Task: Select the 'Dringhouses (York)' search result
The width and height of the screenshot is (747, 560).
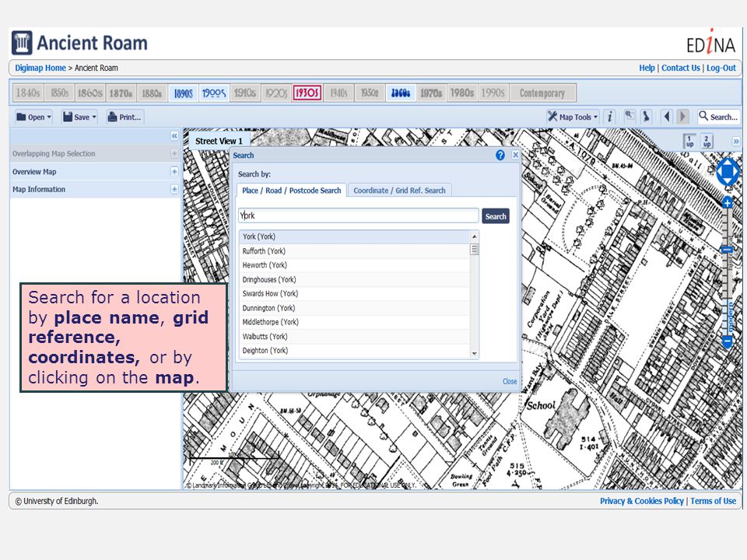Action: point(355,279)
